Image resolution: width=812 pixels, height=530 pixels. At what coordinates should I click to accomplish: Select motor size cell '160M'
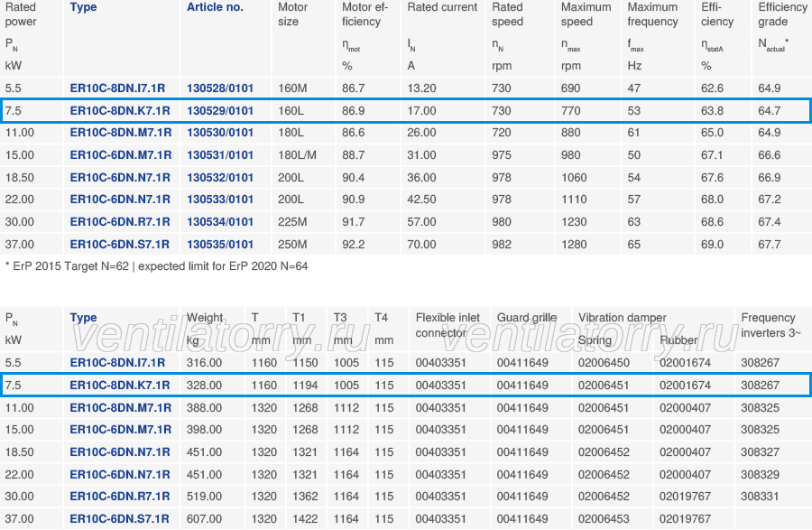coord(292,88)
